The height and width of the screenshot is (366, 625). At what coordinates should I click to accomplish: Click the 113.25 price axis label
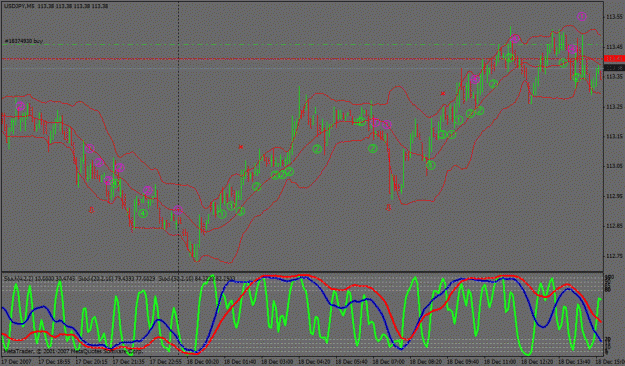pyautogui.click(x=614, y=107)
